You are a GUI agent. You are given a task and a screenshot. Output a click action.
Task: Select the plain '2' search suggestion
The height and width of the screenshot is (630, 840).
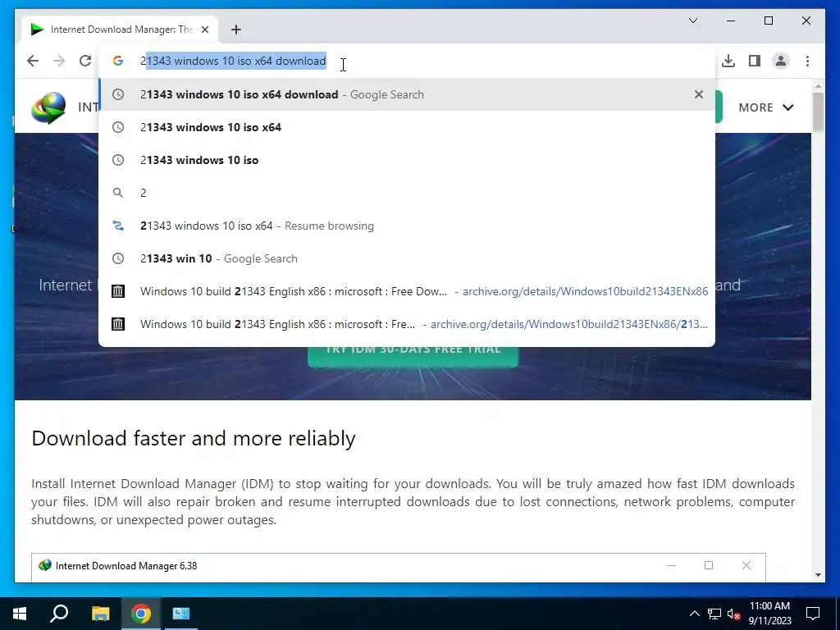click(x=407, y=193)
